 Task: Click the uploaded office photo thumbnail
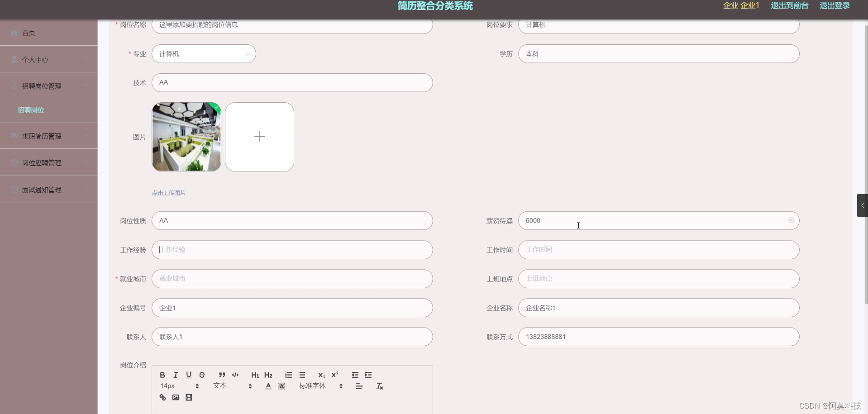(x=186, y=137)
